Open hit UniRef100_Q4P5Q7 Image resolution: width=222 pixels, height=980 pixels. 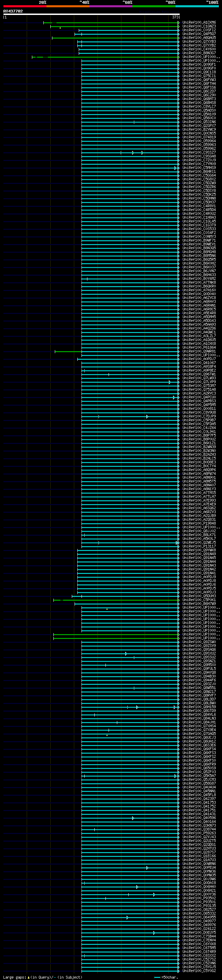(199, 34)
